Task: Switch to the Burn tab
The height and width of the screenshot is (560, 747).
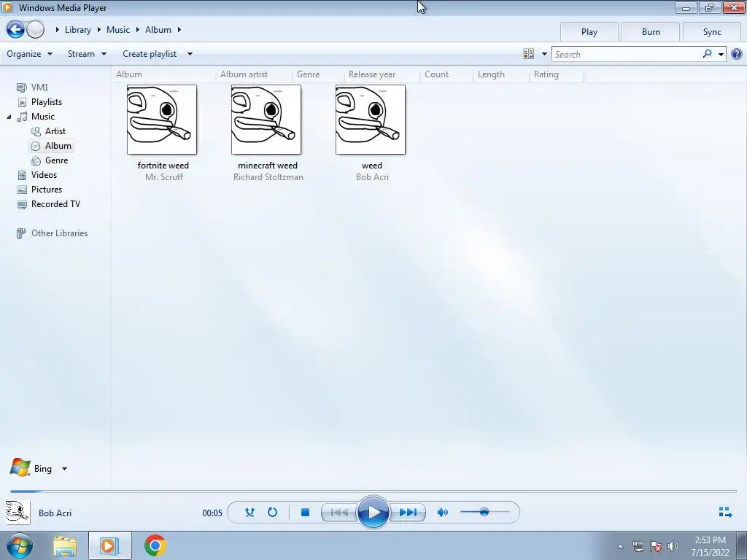Action: coord(651,32)
